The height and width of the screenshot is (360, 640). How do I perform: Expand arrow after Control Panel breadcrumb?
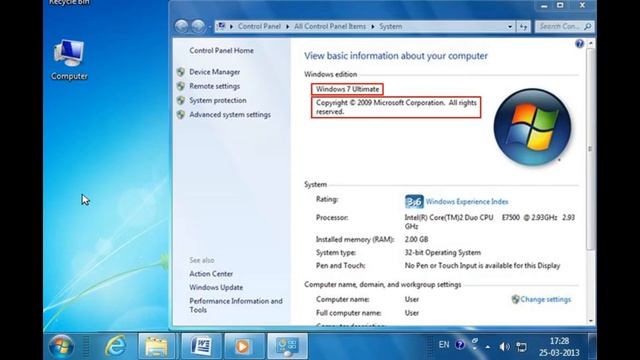click(x=287, y=27)
